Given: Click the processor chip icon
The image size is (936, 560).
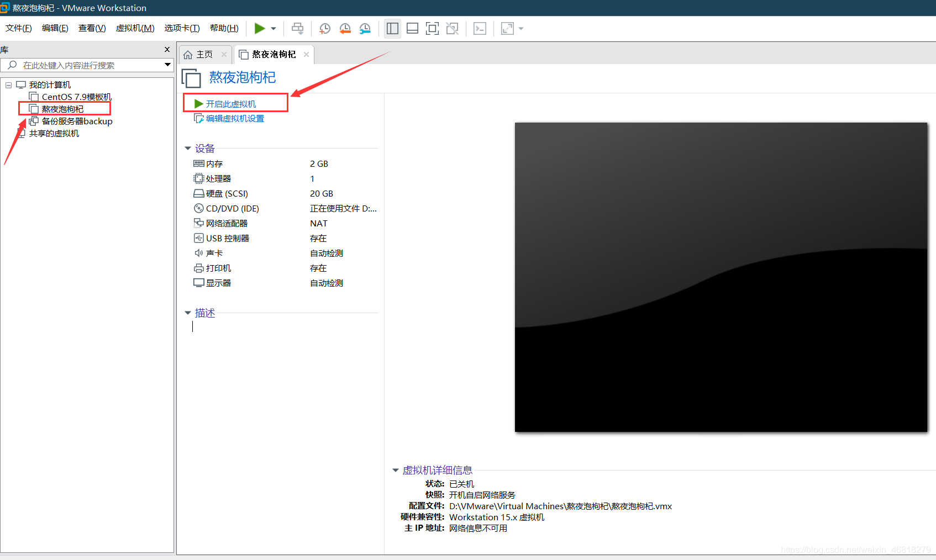Looking at the screenshot, I should click(199, 178).
